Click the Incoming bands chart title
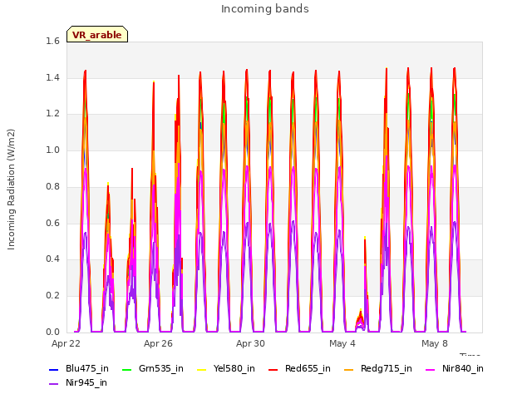 pyautogui.click(x=265, y=9)
